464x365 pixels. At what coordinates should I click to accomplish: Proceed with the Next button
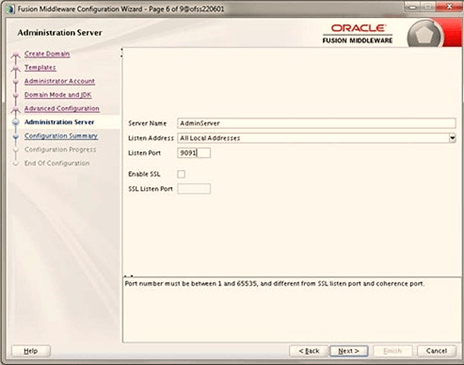(x=349, y=351)
